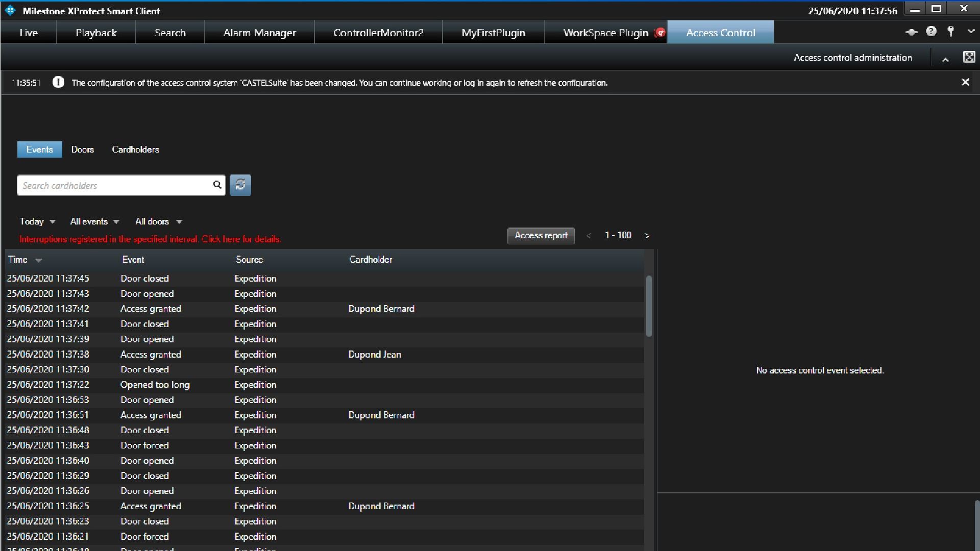
Task: Toggle full screen mode icon
Action: 969,57
